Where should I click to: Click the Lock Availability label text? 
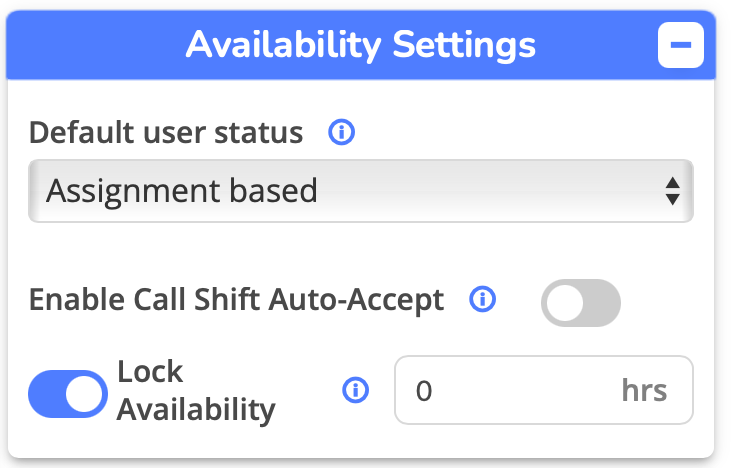(196, 391)
